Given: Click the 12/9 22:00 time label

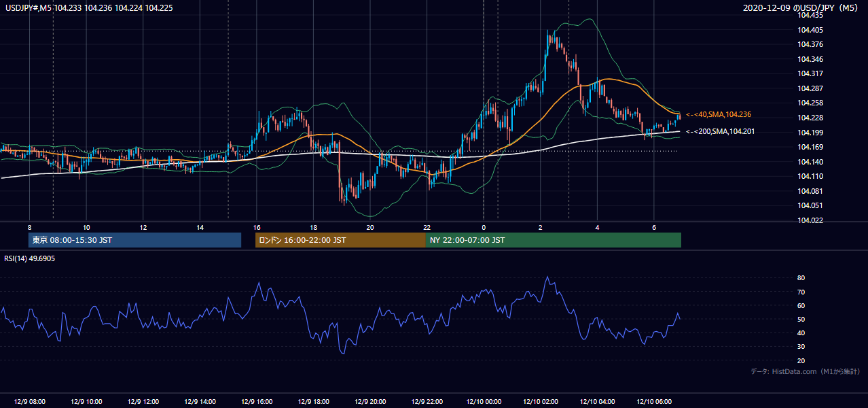Looking at the screenshot, I should (427, 401).
